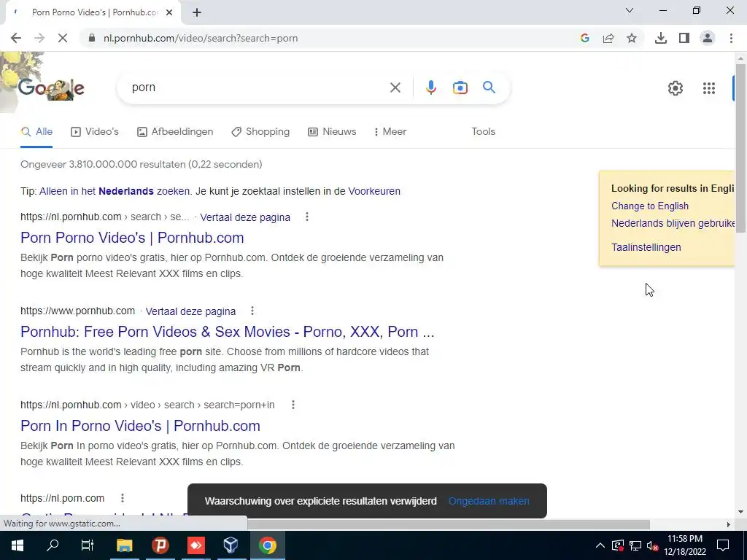Click the Alleen in het Nederlands zoeken link
The image size is (747, 560).
pos(115,191)
